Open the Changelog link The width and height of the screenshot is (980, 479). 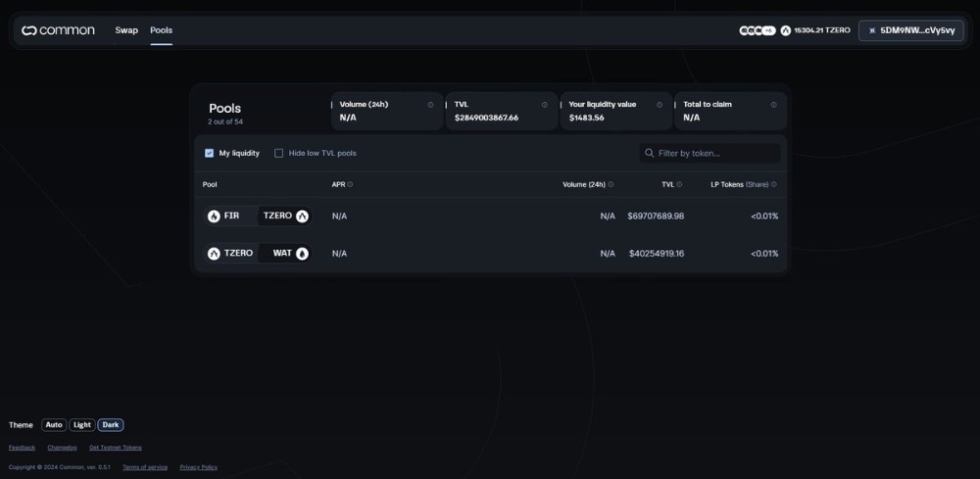62,447
